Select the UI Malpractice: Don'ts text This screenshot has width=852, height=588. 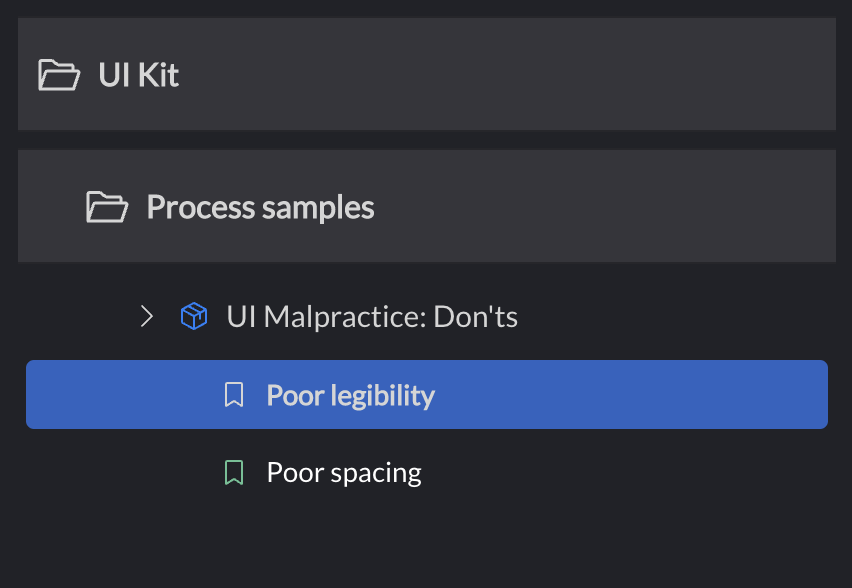(x=372, y=316)
